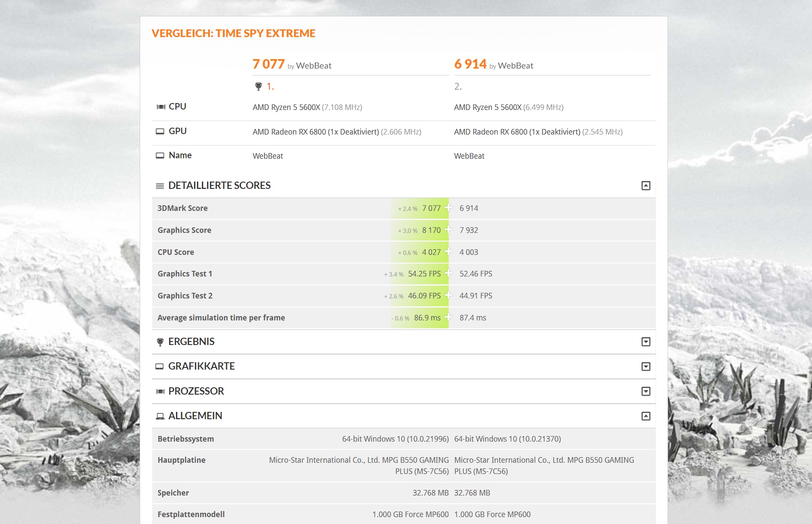The height and width of the screenshot is (524, 812).
Task: Click the 46.09 FPS Graphics Test 2 value
Action: click(x=424, y=296)
